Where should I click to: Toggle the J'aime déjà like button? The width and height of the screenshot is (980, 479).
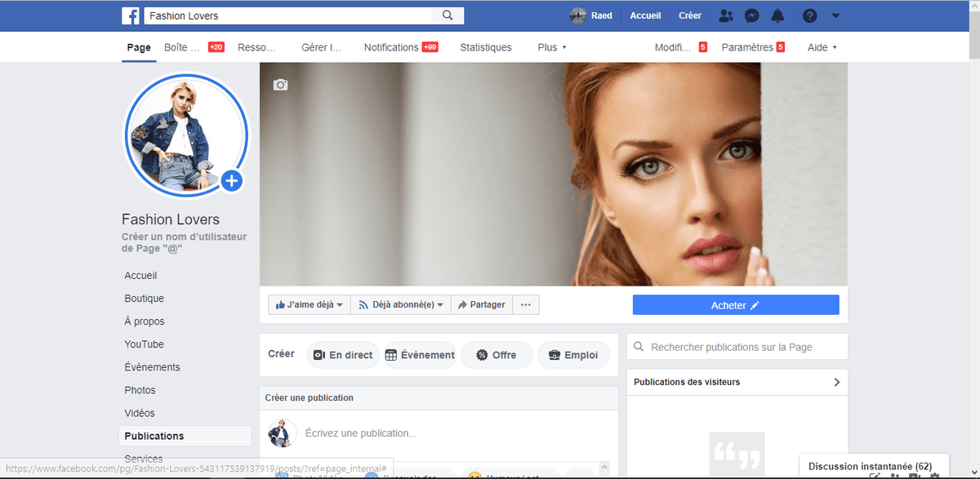[309, 304]
